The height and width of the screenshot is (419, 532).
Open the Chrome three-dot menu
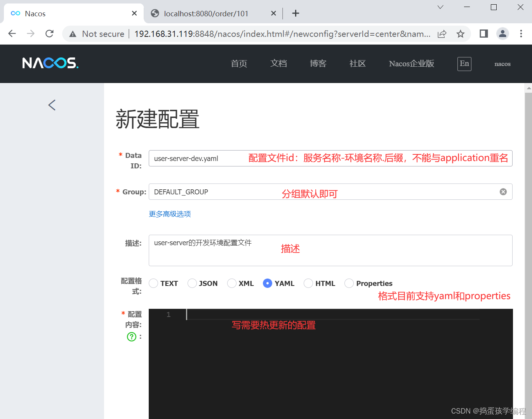[x=521, y=34]
